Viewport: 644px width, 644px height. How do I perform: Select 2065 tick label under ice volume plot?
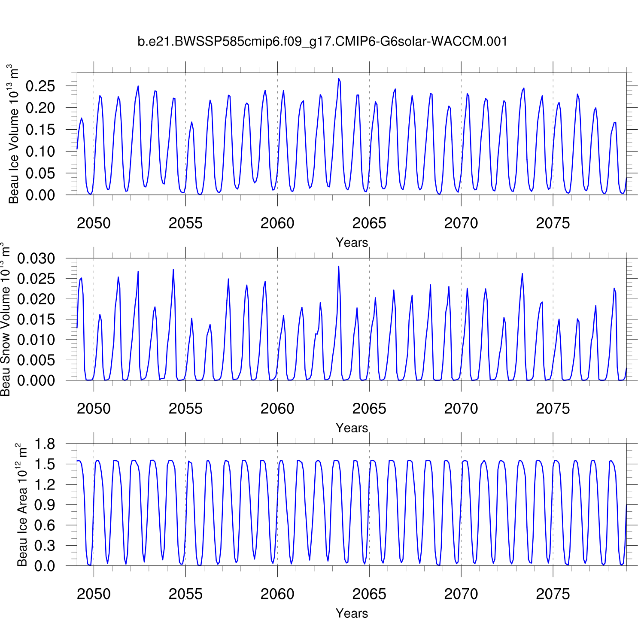click(x=369, y=223)
